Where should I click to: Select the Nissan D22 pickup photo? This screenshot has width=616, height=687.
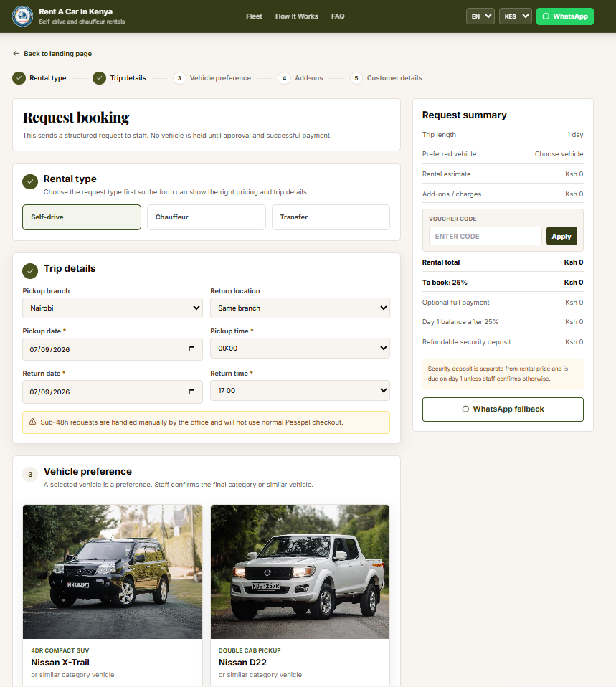pyautogui.click(x=300, y=572)
